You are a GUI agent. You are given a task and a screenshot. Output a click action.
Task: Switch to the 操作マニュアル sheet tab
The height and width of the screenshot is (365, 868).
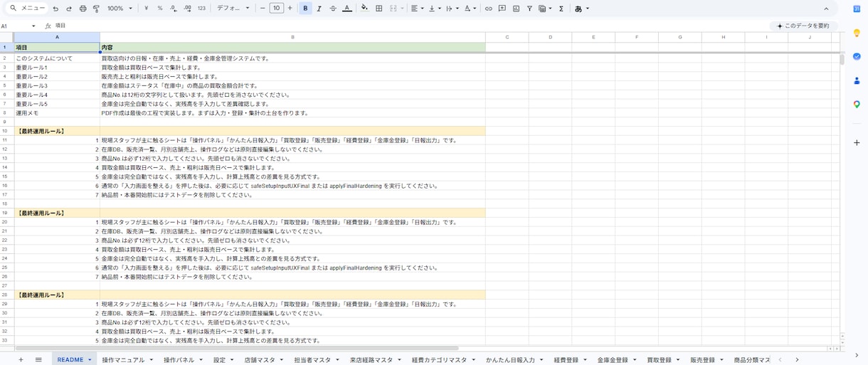pos(123,360)
